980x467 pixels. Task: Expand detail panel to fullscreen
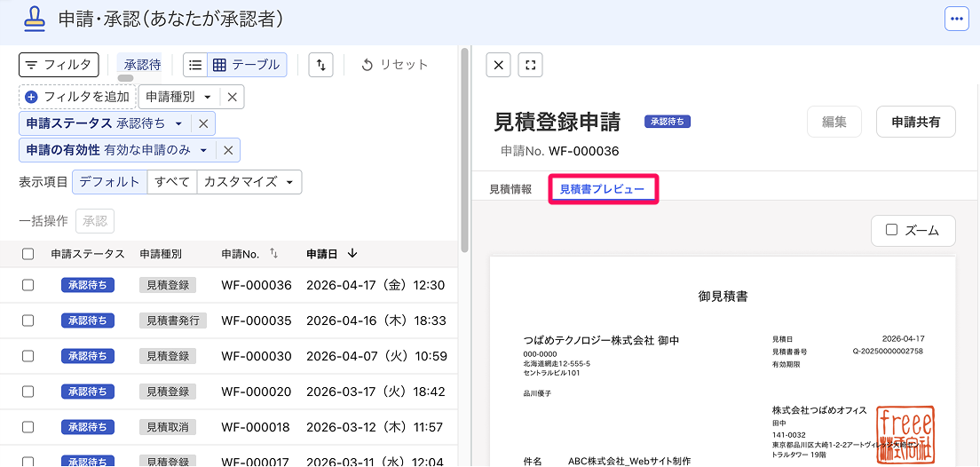coord(531,65)
